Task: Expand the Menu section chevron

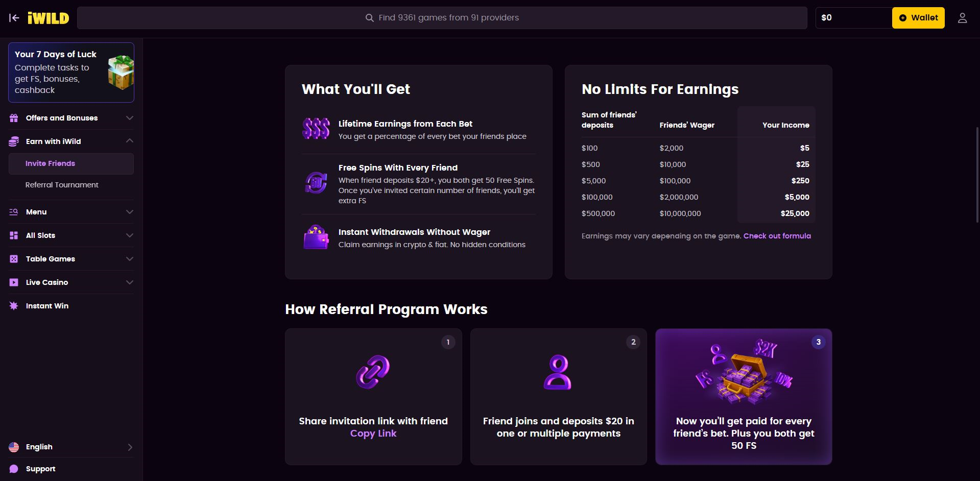Action: (130, 212)
